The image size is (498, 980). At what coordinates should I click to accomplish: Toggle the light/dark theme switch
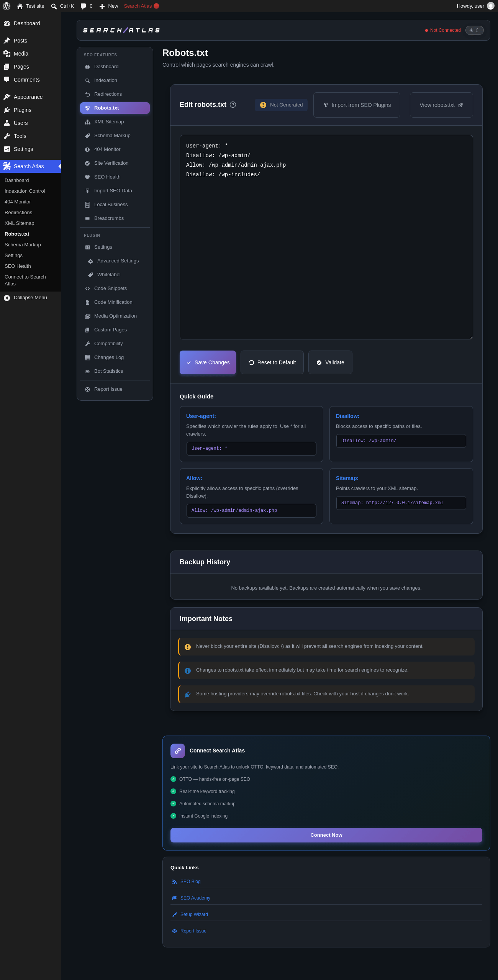click(475, 30)
